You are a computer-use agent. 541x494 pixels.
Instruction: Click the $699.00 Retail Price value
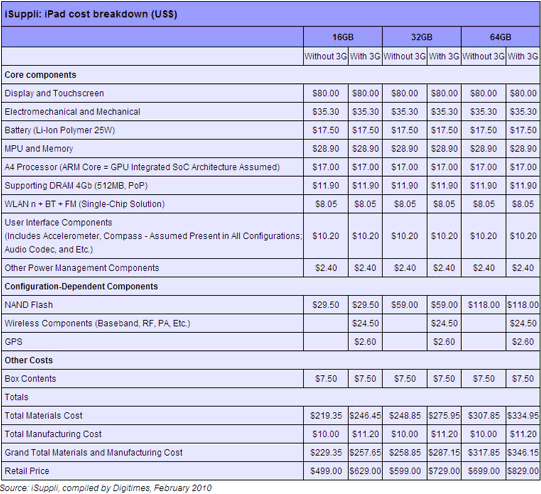tap(483, 471)
